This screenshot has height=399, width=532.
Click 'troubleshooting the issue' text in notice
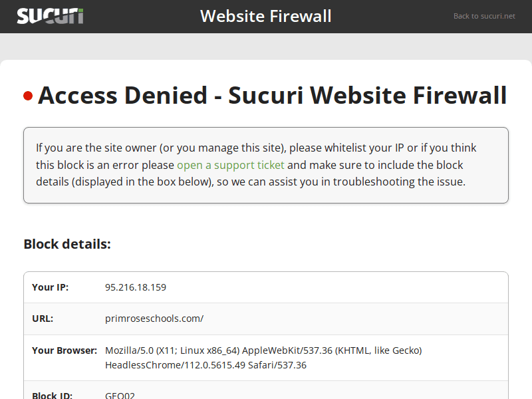(x=399, y=182)
